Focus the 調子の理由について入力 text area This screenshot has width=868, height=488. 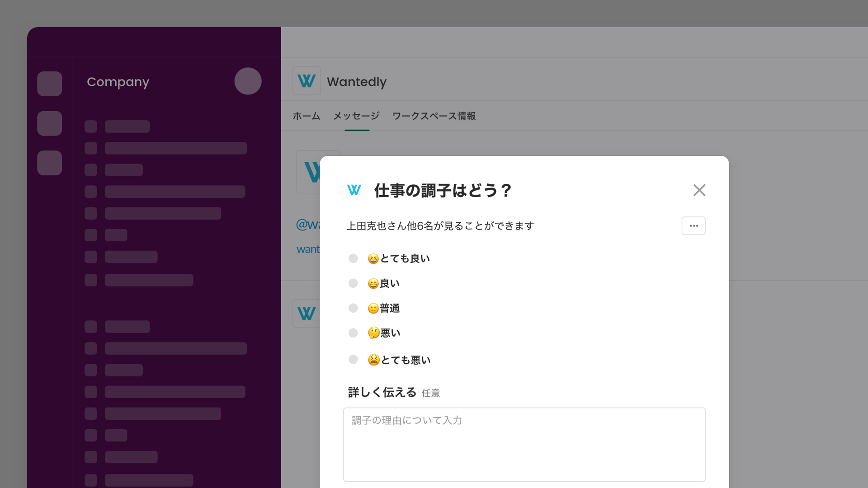[524, 445]
